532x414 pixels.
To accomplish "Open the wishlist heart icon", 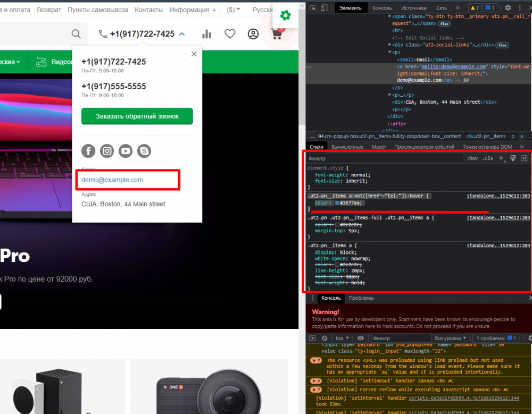I will click(x=230, y=34).
